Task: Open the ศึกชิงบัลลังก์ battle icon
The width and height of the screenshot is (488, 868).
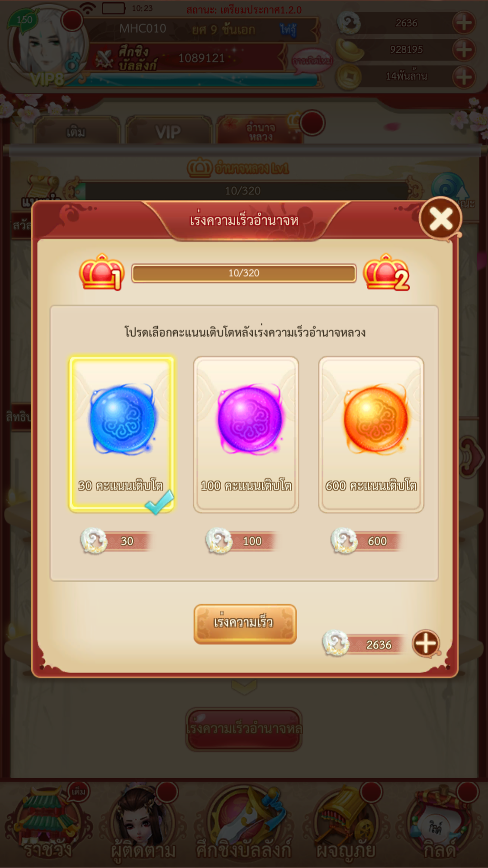Action: point(244,824)
